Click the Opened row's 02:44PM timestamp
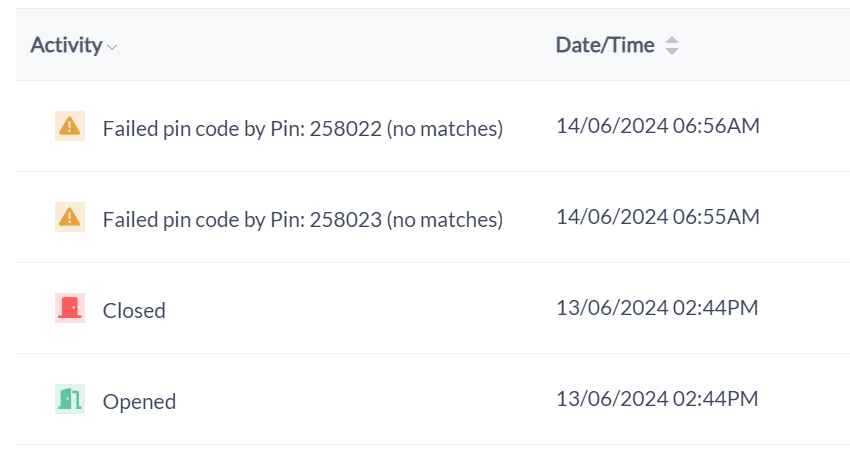850x468 pixels. (x=657, y=399)
